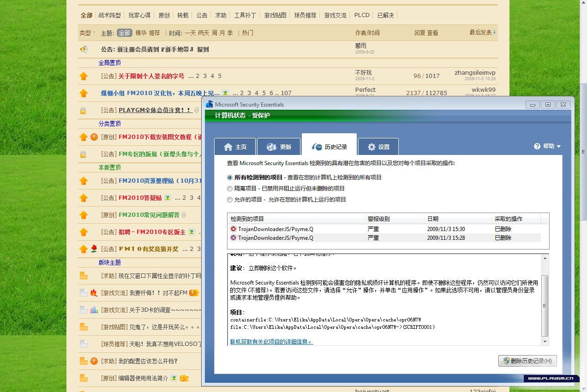The height and width of the screenshot is (392, 587).
Task: Click the 删除历史记录 button
Action: click(x=527, y=361)
